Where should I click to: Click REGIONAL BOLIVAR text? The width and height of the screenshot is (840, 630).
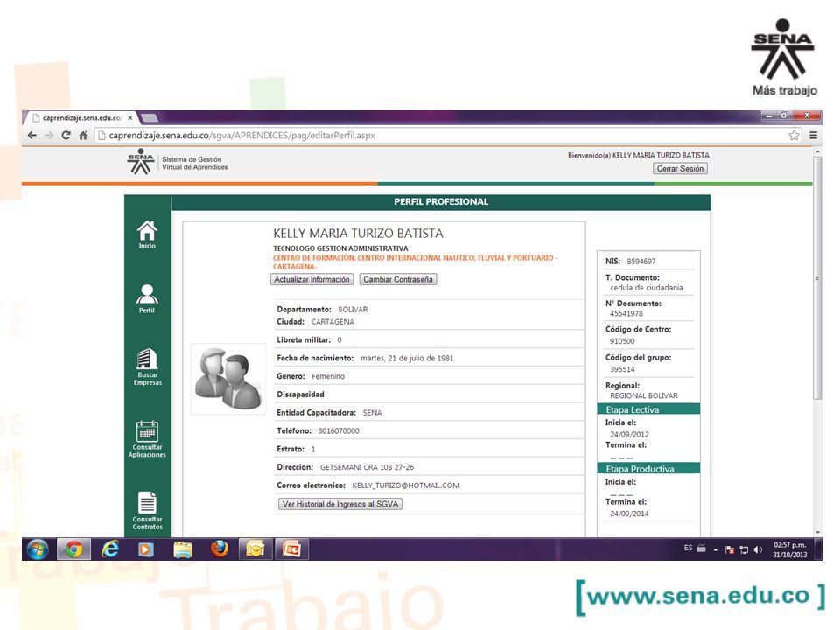click(644, 395)
